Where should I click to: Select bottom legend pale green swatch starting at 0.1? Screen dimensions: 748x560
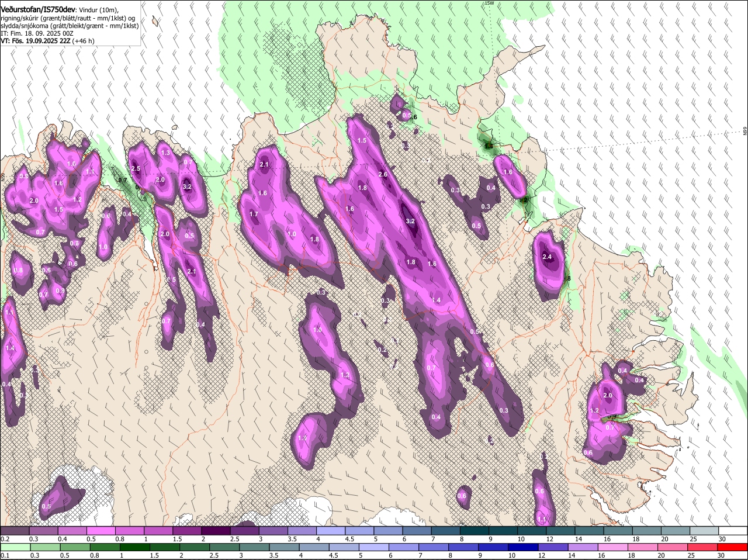point(15,547)
